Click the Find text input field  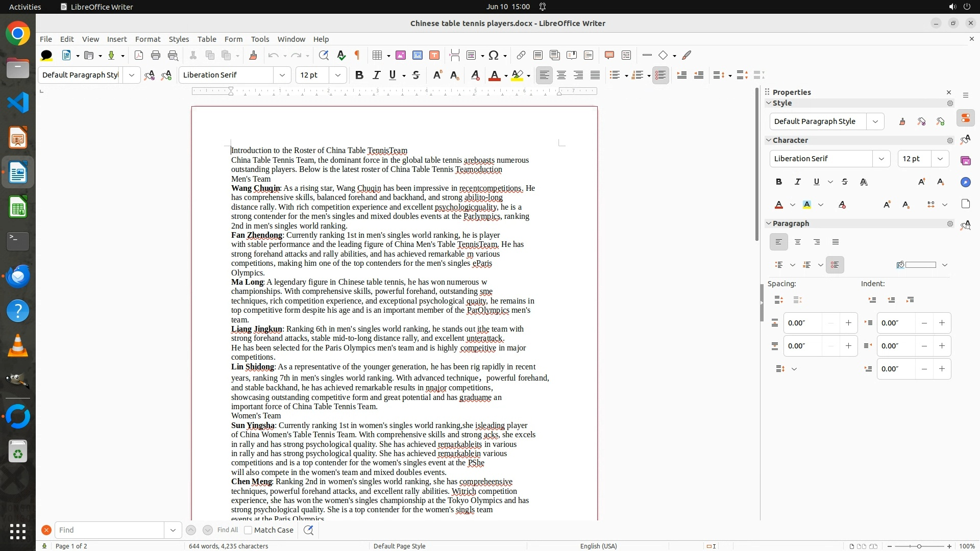[109, 530]
